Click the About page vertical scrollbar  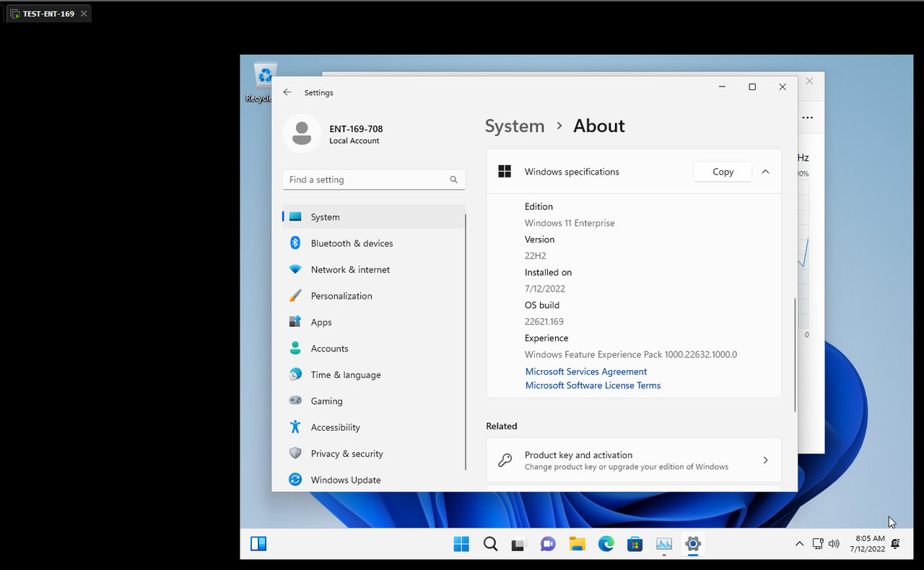tap(796, 354)
